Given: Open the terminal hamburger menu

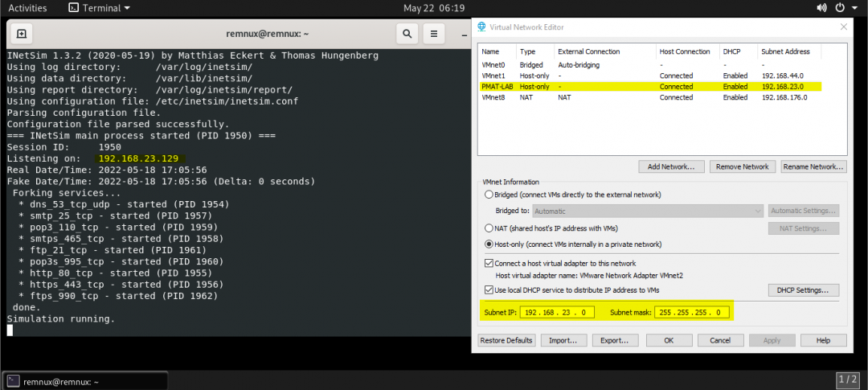Looking at the screenshot, I should click(x=435, y=34).
